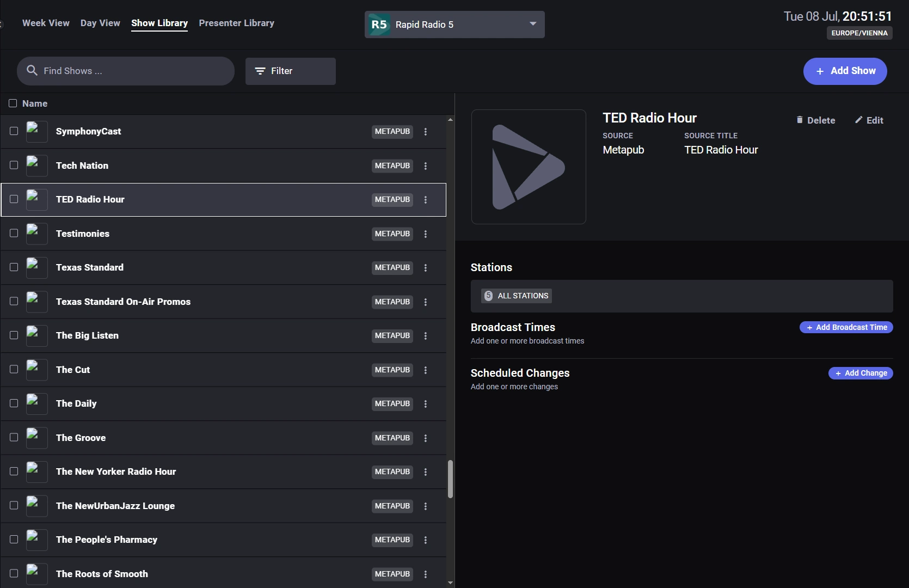The image size is (909, 588).
Task: Switch to Week View
Action: pos(46,23)
